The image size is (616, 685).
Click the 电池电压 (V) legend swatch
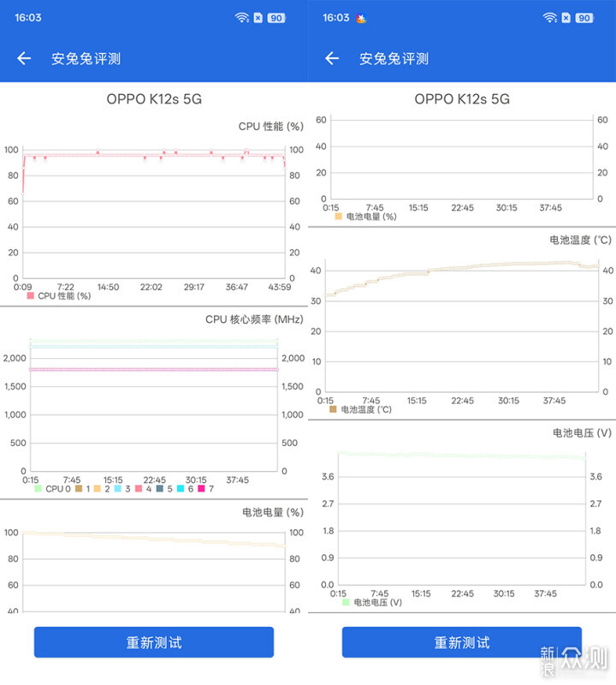point(346,602)
